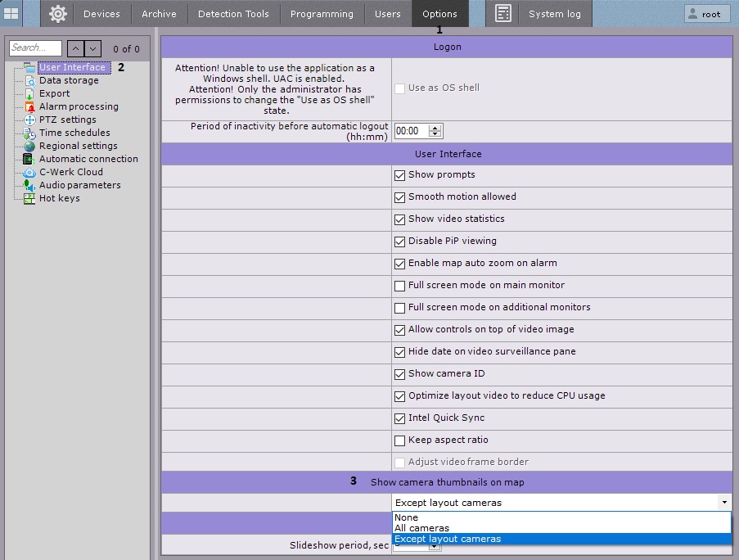Collapse the camera thumbnails combo box arrow
Viewport: 739px width, 560px height.
(723, 503)
